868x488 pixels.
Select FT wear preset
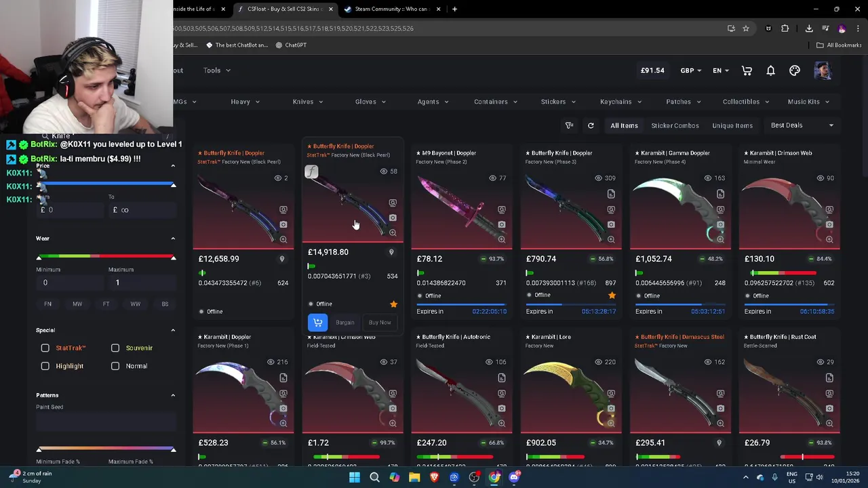coord(106,304)
